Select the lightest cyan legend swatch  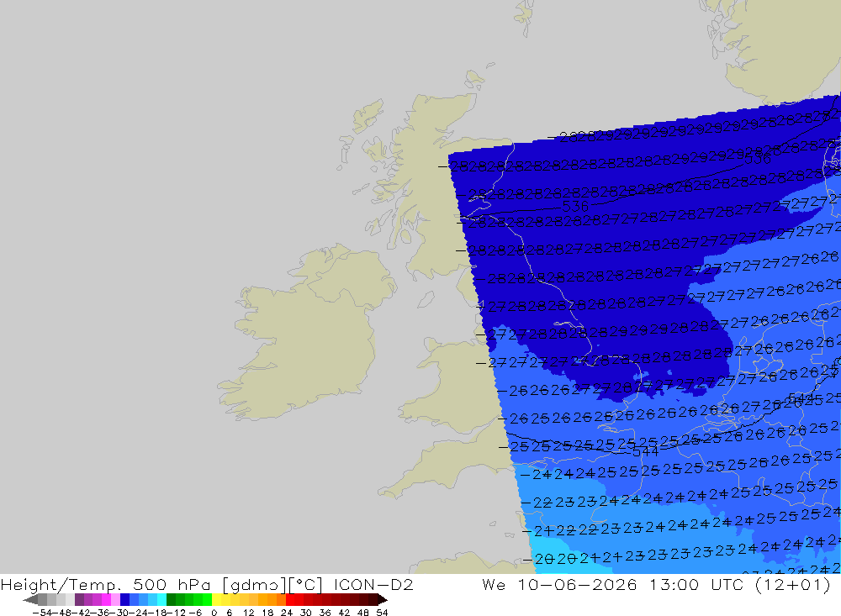point(161,600)
